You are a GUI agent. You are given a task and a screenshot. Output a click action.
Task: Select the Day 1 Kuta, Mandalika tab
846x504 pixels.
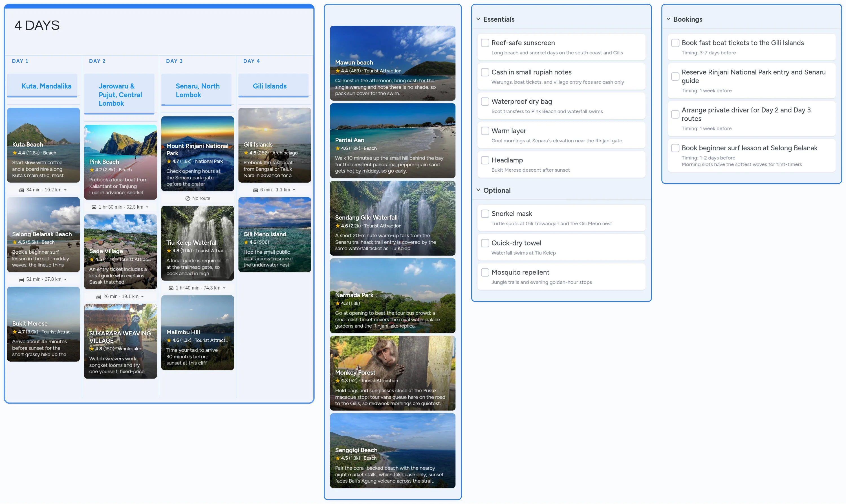43,86
